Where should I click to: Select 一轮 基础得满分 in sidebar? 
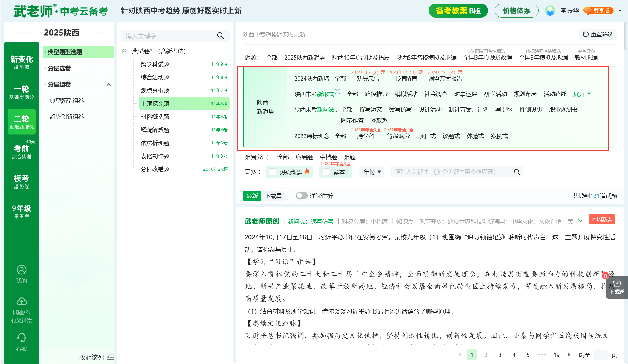pos(21,92)
